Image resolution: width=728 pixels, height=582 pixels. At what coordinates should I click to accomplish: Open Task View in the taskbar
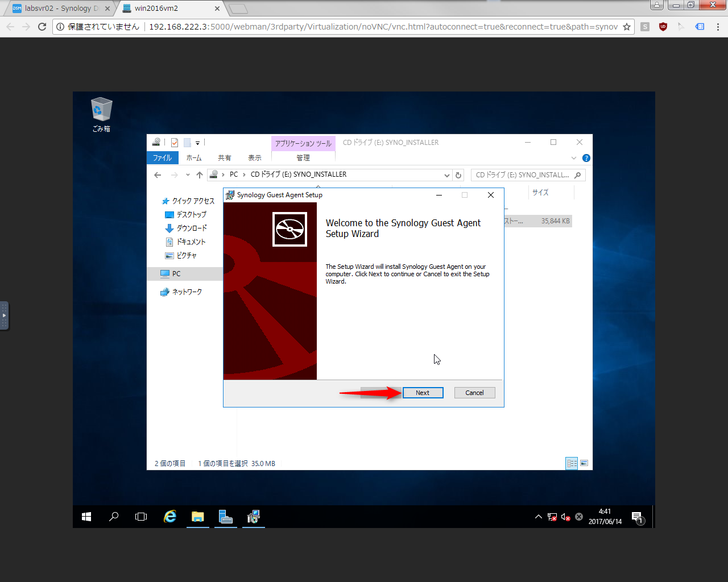click(x=141, y=517)
